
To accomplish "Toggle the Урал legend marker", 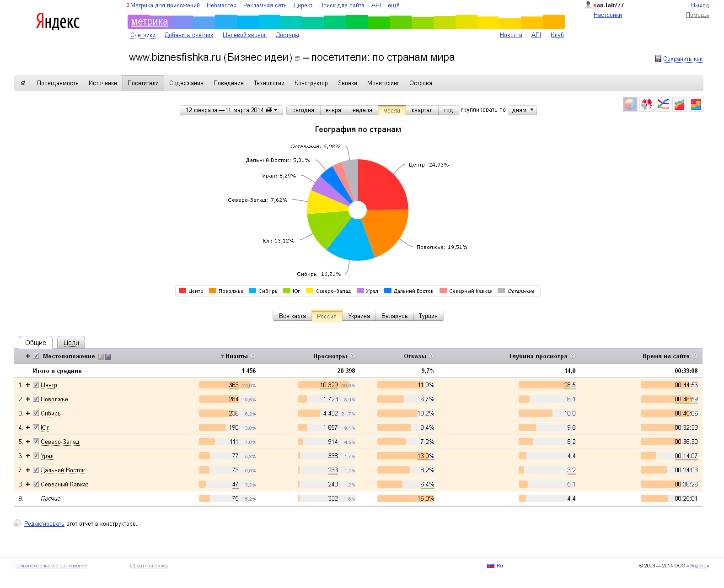I will (x=360, y=291).
